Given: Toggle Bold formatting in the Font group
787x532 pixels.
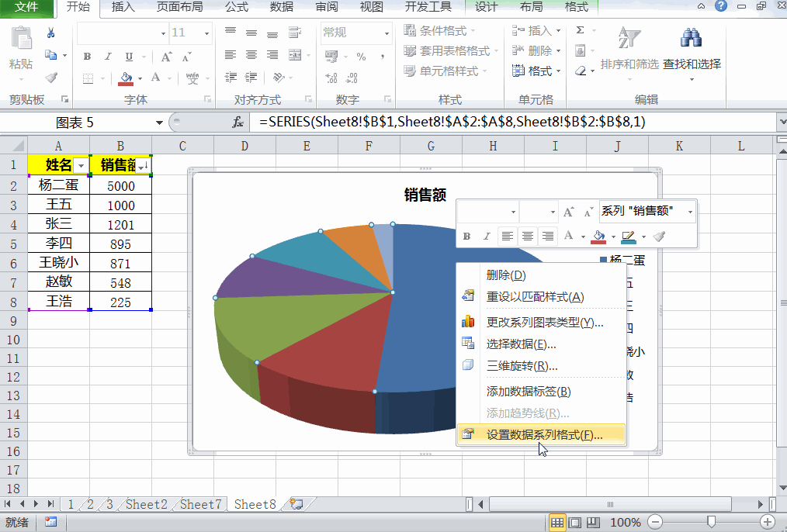Looking at the screenshot, I should coord(86,57).
